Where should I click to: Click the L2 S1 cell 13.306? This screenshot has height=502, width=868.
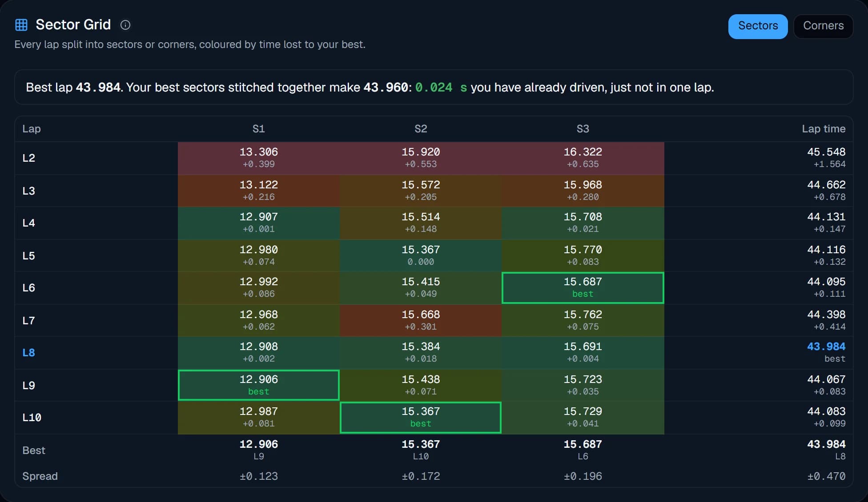point(259,158)
